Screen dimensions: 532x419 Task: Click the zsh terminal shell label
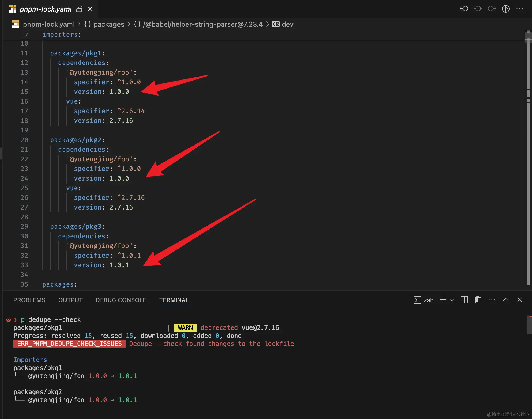point(429,300)
